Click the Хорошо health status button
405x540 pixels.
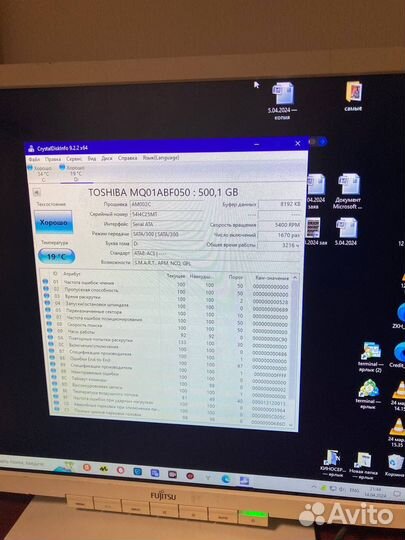pos(54,222)
